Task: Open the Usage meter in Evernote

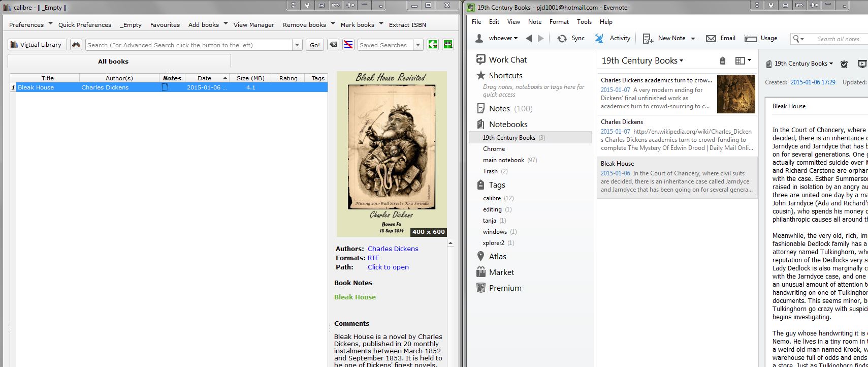Action: point(761,38)
